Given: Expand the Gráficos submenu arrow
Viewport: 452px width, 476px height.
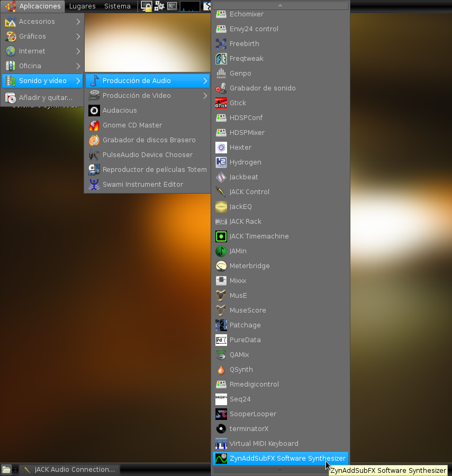Looking at the screenshot, I should click(78, 36).
